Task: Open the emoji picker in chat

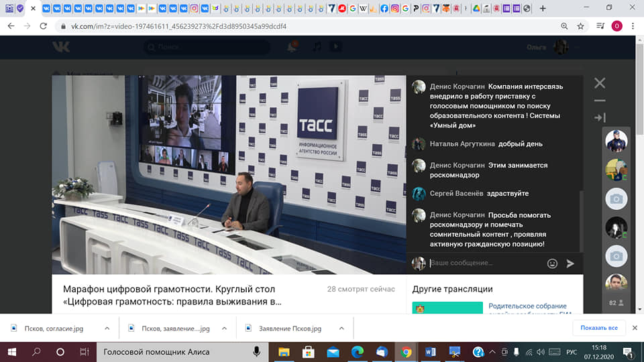Action: click(x=552, y=263)
